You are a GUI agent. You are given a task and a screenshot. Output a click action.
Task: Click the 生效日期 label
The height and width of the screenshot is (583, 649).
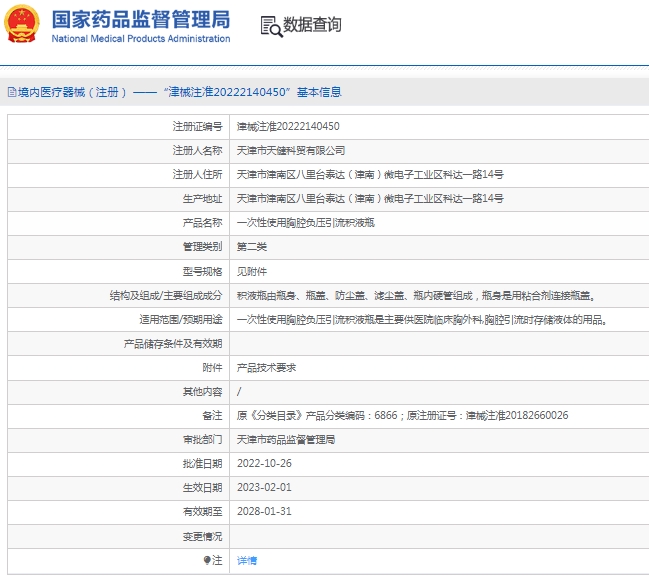point(202,487)
